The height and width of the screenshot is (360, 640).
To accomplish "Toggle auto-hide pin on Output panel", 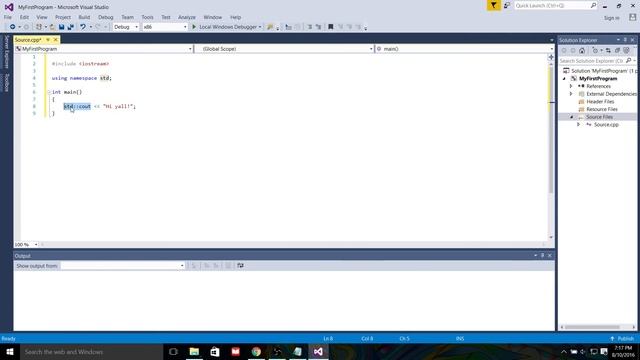I will (x=542, y=256).
